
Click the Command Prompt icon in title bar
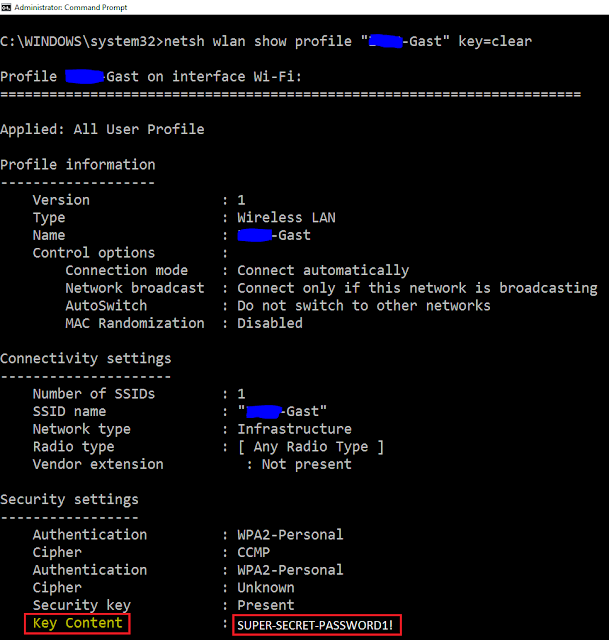tap(6, 6)
